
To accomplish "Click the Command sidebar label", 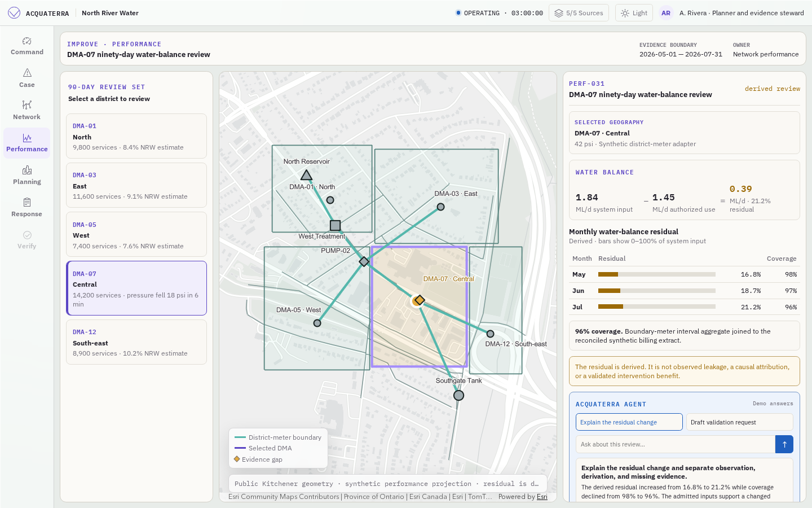I will 27,52.
